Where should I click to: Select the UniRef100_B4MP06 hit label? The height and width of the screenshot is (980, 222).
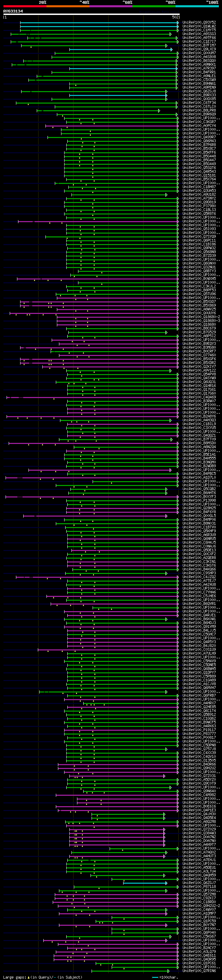[x=199, y=520]
